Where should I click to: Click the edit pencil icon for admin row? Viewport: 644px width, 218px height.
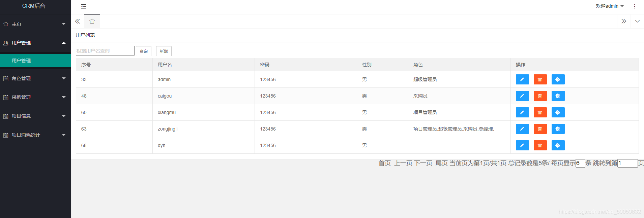click(x=522, y=79)
